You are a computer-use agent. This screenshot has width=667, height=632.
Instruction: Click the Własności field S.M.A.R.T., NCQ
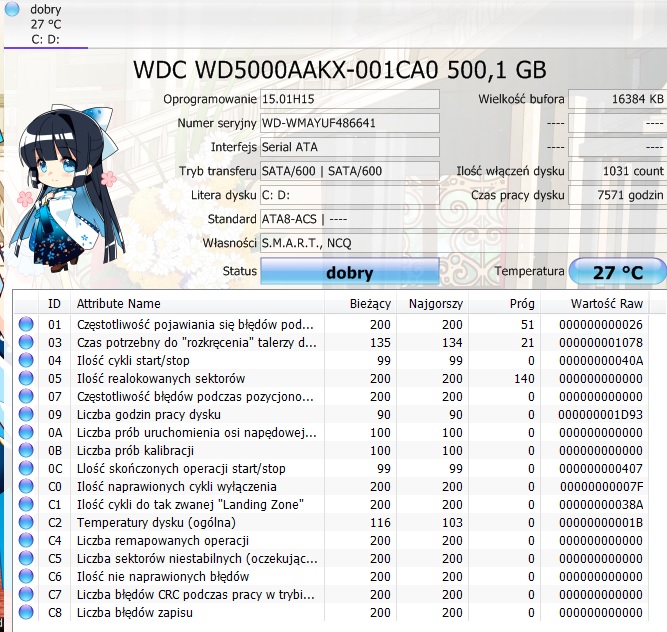point(463,243)
